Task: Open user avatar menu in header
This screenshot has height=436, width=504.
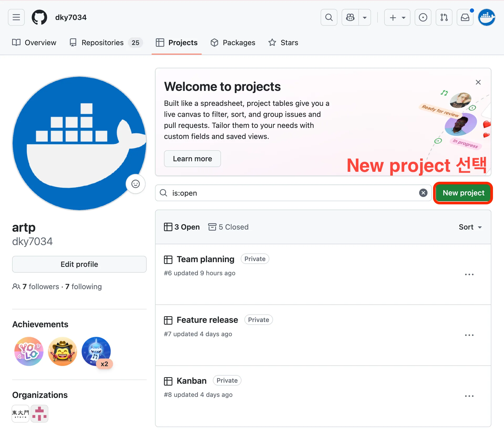Action: (487, 17)
